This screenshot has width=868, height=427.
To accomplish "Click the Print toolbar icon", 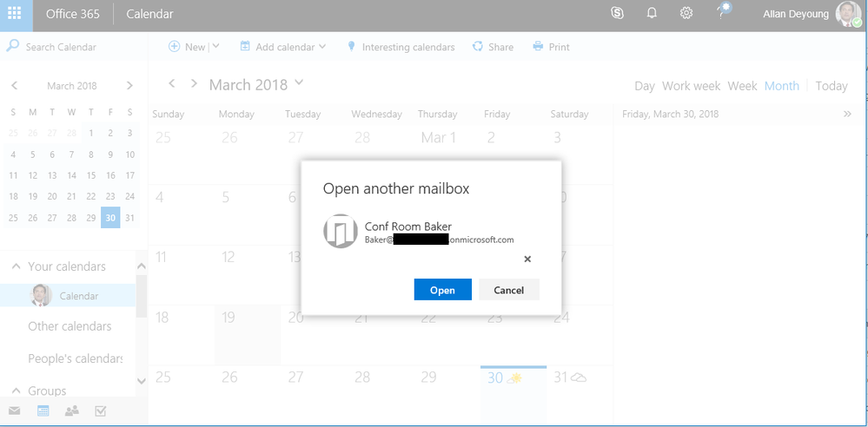I will 538,47.
